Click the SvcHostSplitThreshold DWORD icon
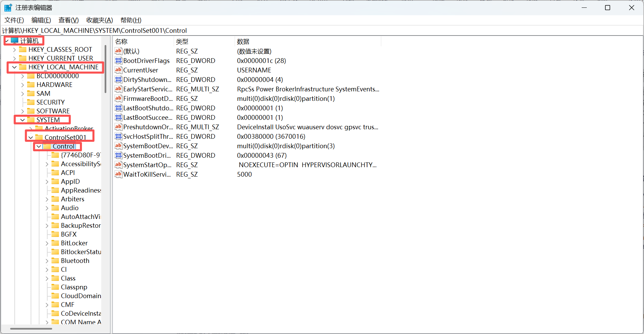 point(118,136)
